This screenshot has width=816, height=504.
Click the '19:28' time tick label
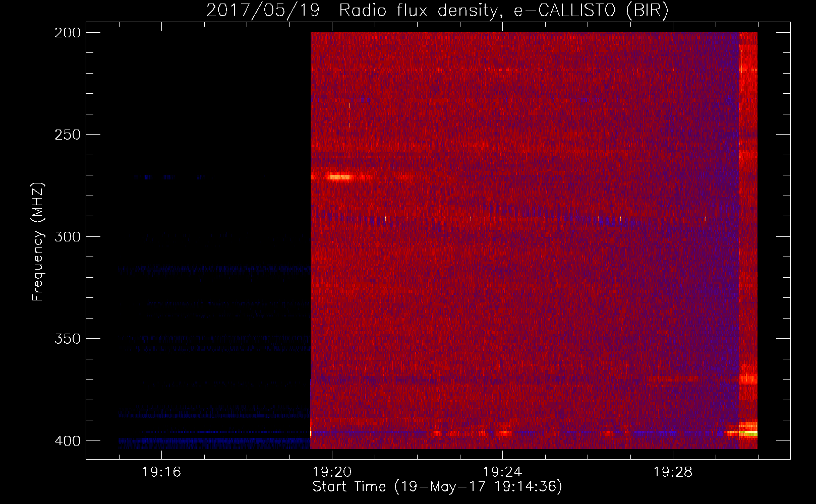(x=673, y=472)
